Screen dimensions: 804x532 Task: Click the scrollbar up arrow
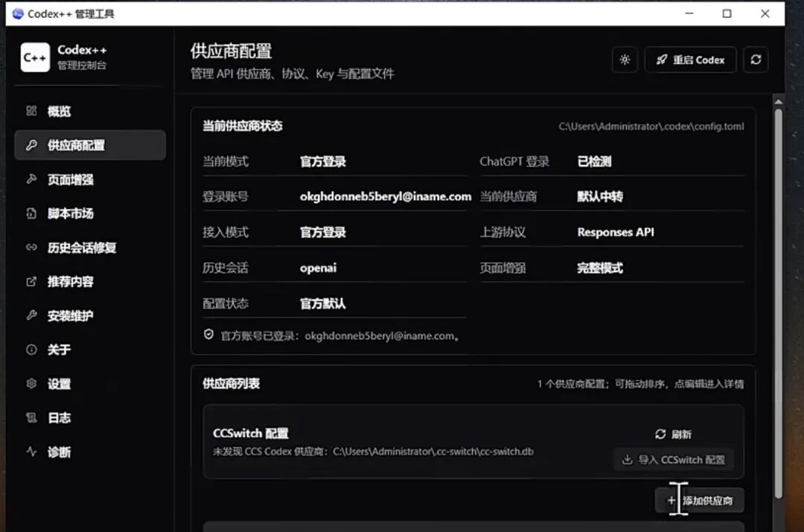779,101
